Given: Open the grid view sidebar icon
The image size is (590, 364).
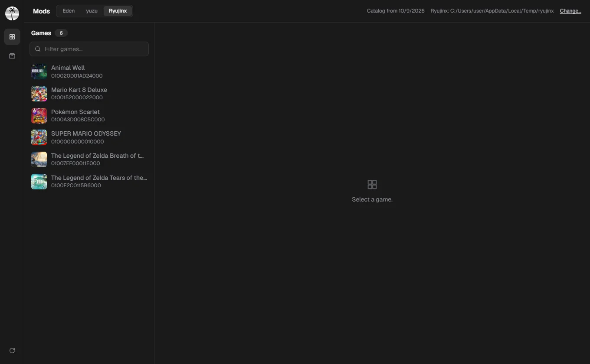Looking at the screenshot, I should pos(12,37).
